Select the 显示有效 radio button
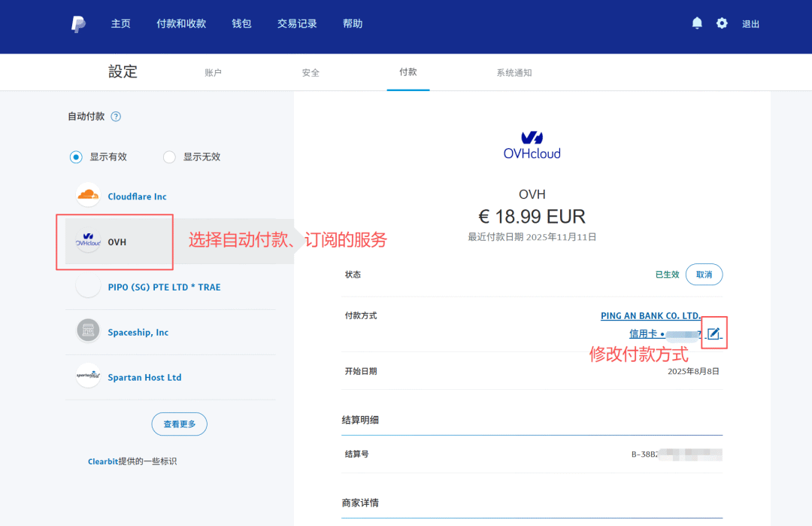The width and height of the screenshot is (812, 526). coord(76,157)
